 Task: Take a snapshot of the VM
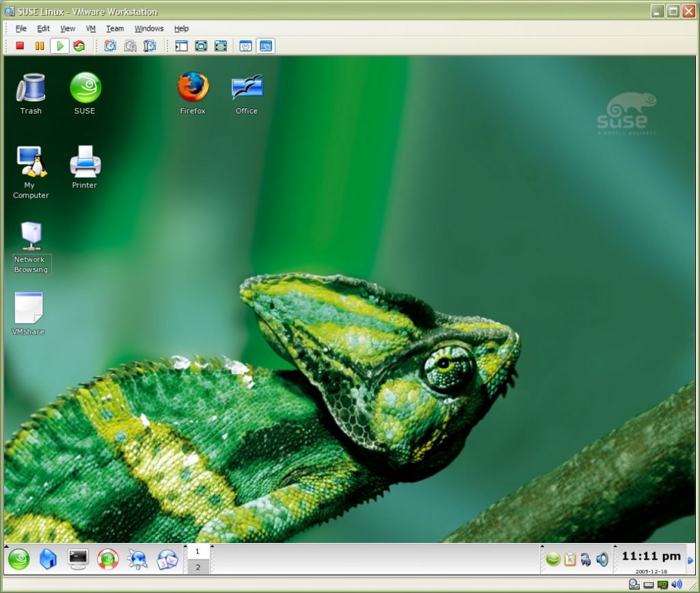pos(109,46)
